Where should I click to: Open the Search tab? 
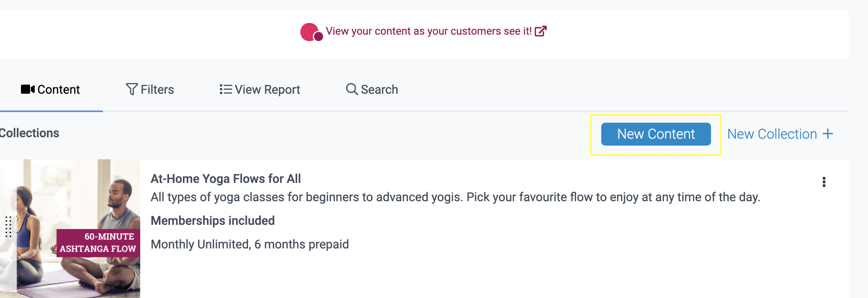click(372, 90)
